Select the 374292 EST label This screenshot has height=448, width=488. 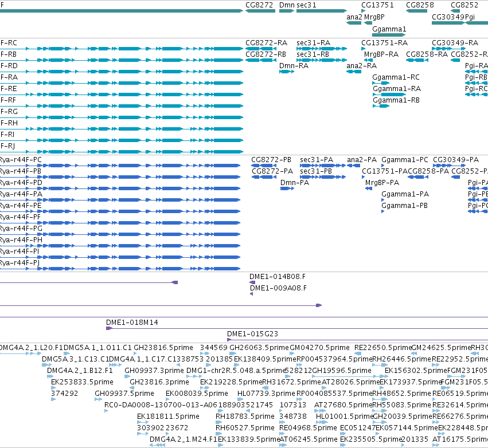pos(64,393)
